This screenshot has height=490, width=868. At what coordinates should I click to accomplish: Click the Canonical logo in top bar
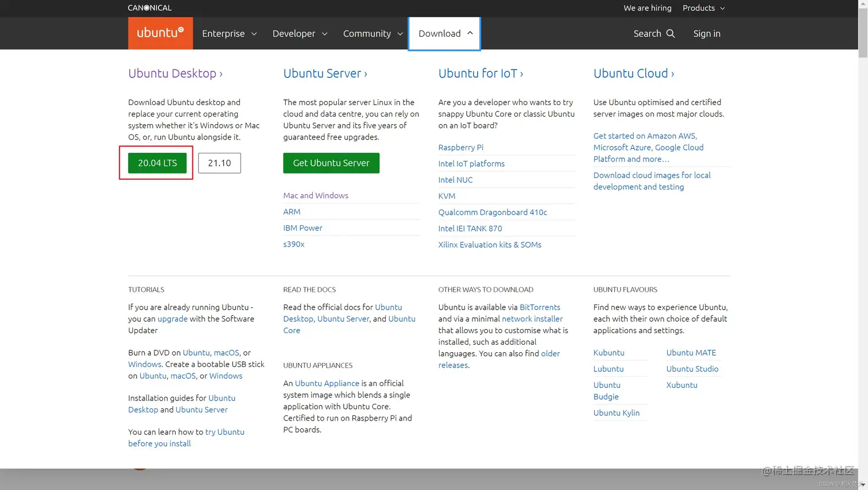(150, 7)
